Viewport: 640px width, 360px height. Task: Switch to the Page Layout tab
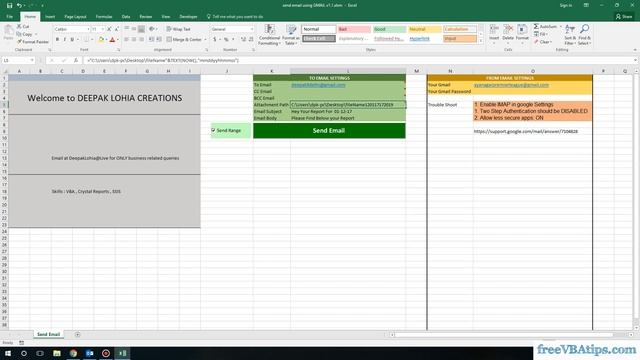(75, 17)
